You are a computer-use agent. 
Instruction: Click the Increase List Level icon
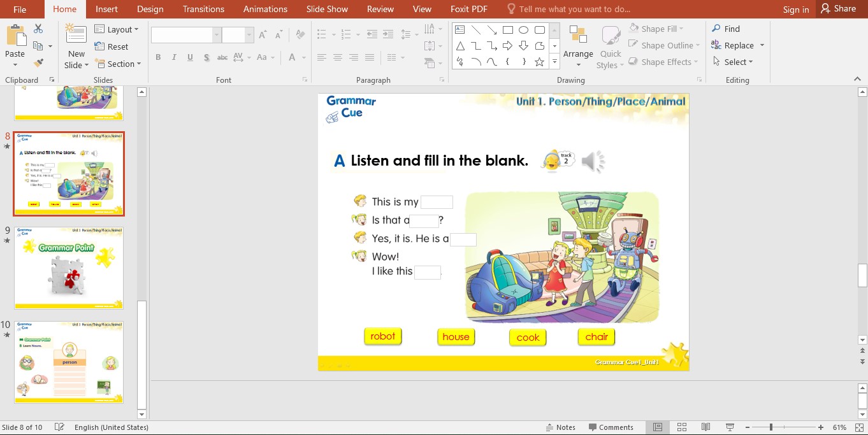pyautogui.click(x=388, y=34)
